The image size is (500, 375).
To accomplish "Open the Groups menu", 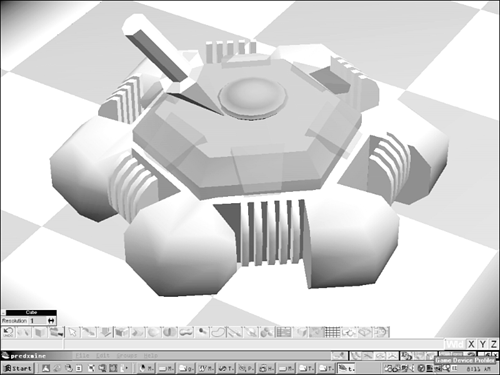I will click(x=127, y=356).
